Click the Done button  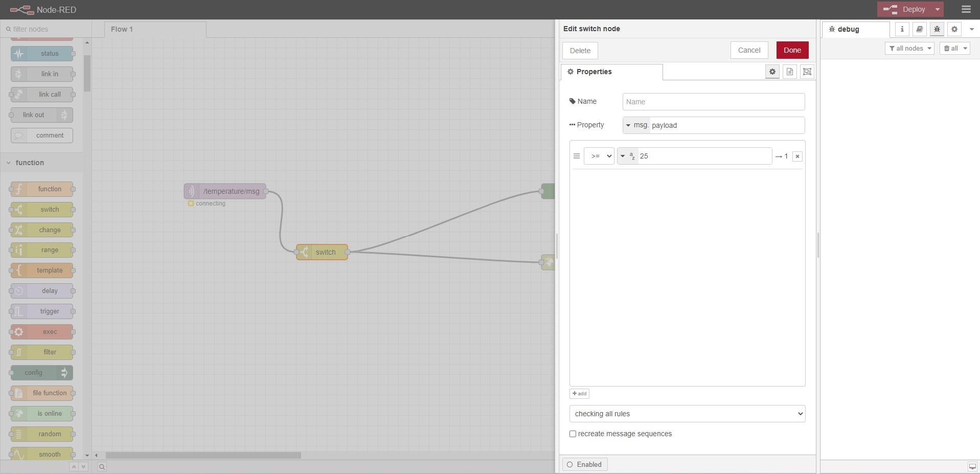pos(792,50)
